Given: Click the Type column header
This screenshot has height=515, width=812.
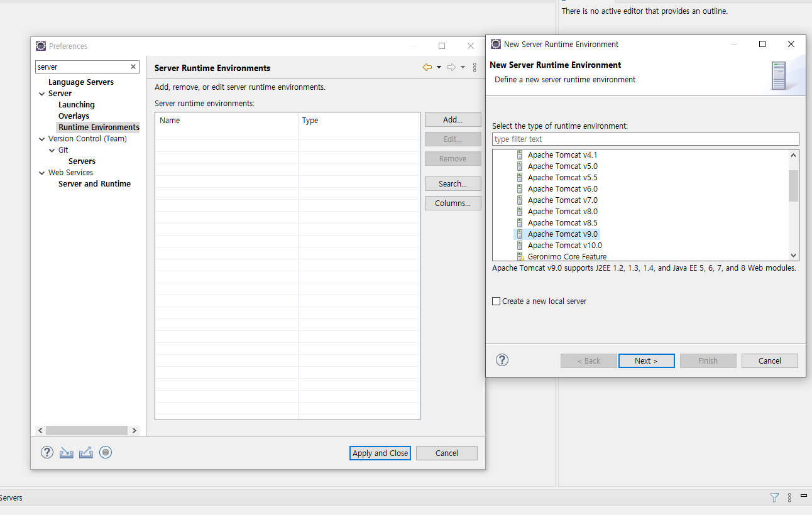Looking at the screenshot, I should pyautogui.click(x=359, y=121).
